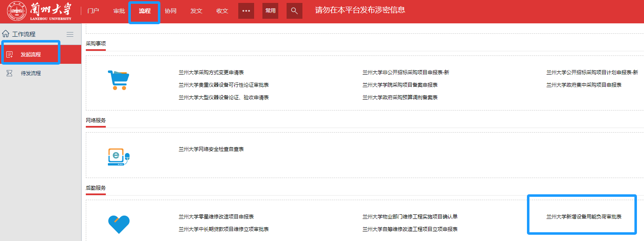
Task: Click the 后勤服务 section heading
Action: tap(96, 188)
